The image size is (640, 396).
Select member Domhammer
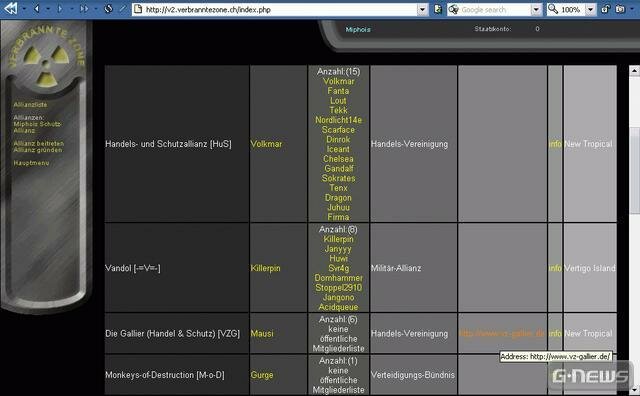(x=338, y=278)
